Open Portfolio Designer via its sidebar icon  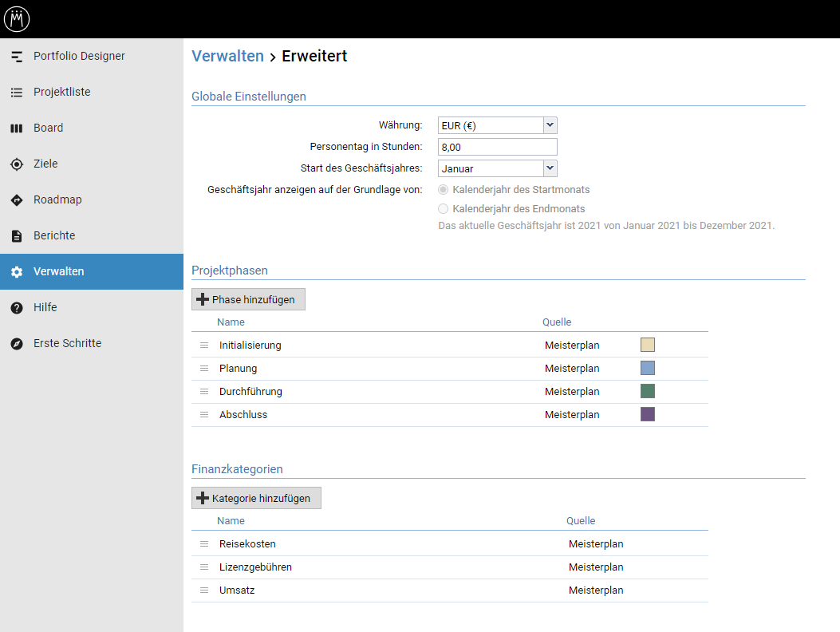pyautogui.click(x=17, y=57)
